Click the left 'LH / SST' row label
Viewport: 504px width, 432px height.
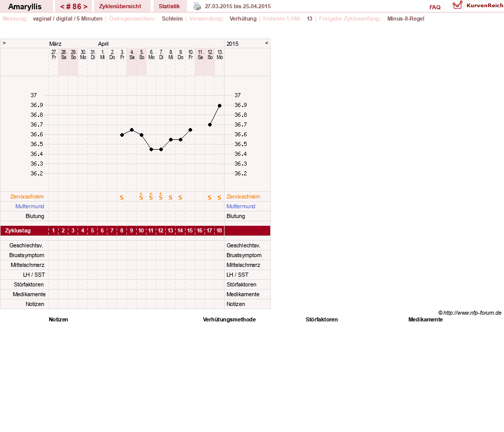click(34, 275)
